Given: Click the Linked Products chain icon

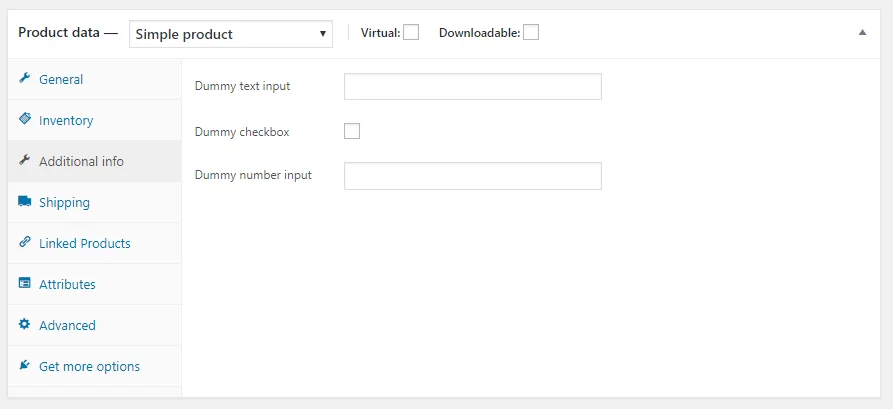Looking at the screenshot, I should [24, 242].
